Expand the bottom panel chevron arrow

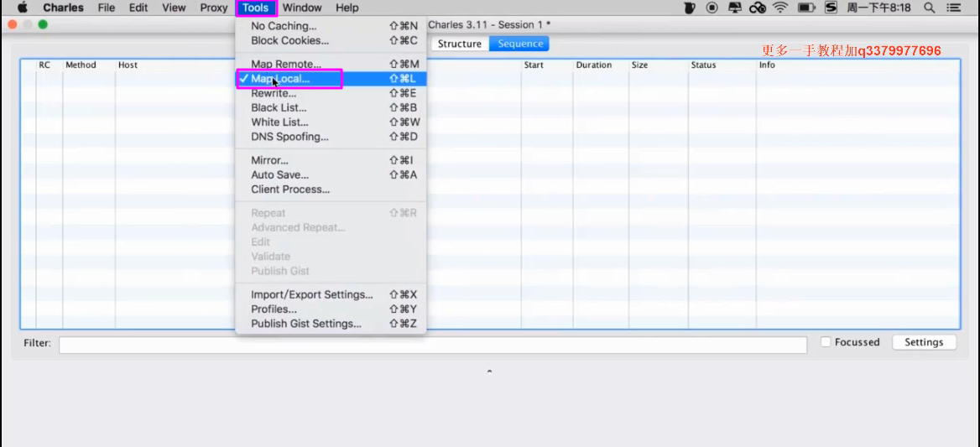pyautogui.click(x=489, y=372)
